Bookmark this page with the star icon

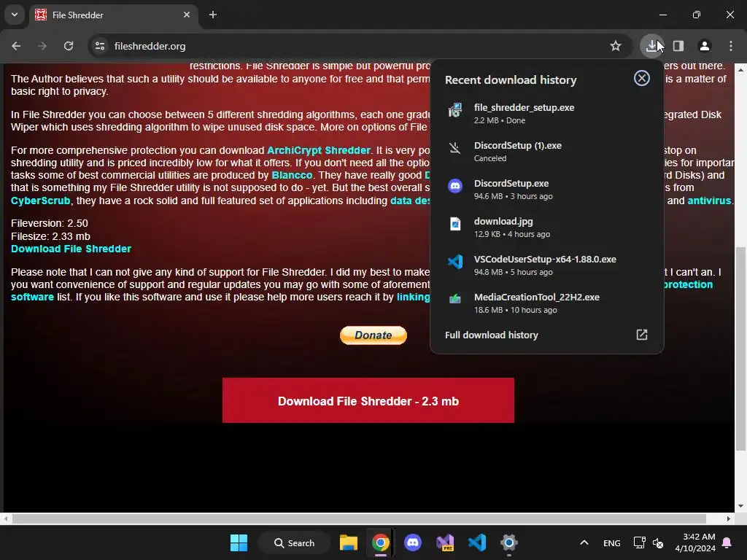[616, 46]
